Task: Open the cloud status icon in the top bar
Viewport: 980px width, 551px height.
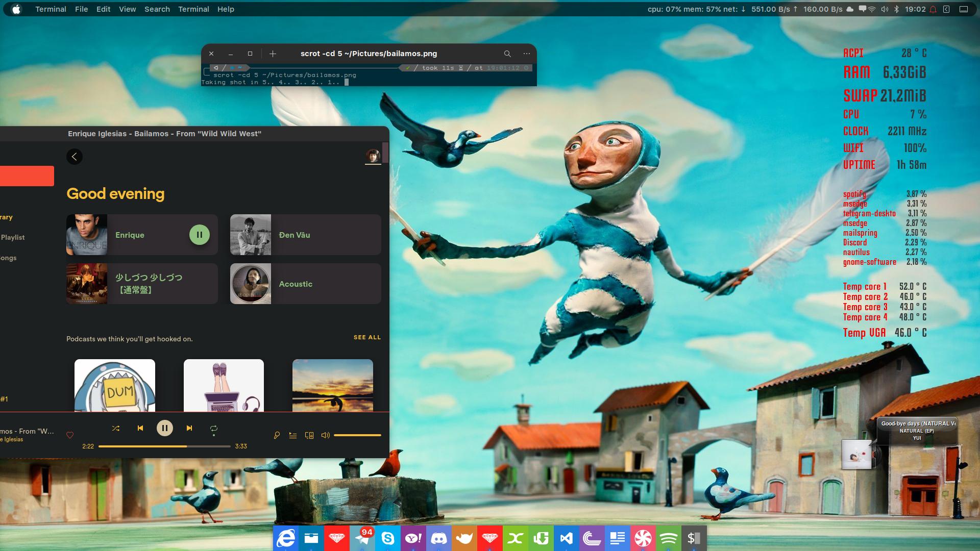Action: pyautogui.click(x=850, y=9)
